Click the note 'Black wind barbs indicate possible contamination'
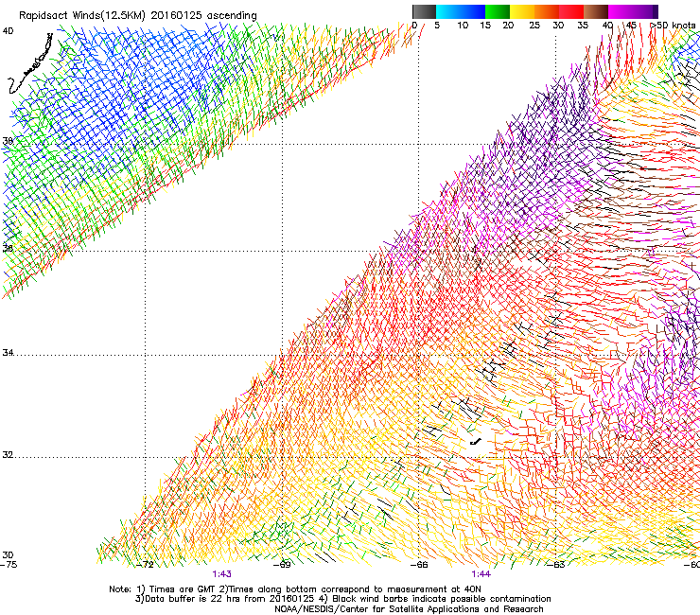700x615 pixels. (441, 599)
